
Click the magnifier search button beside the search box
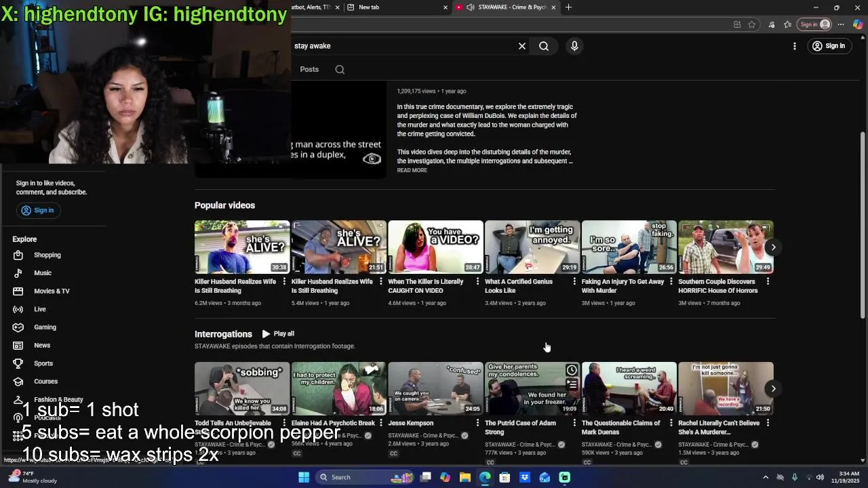click(544, 46)
